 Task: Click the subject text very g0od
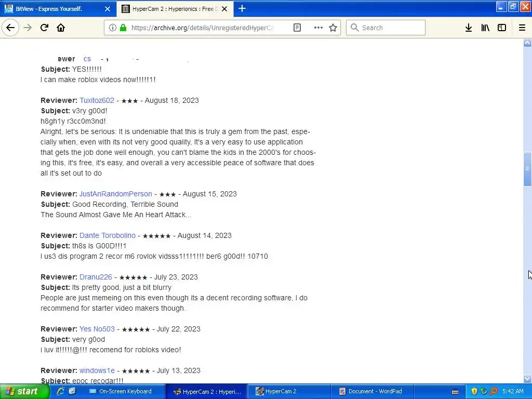(88, 339)
